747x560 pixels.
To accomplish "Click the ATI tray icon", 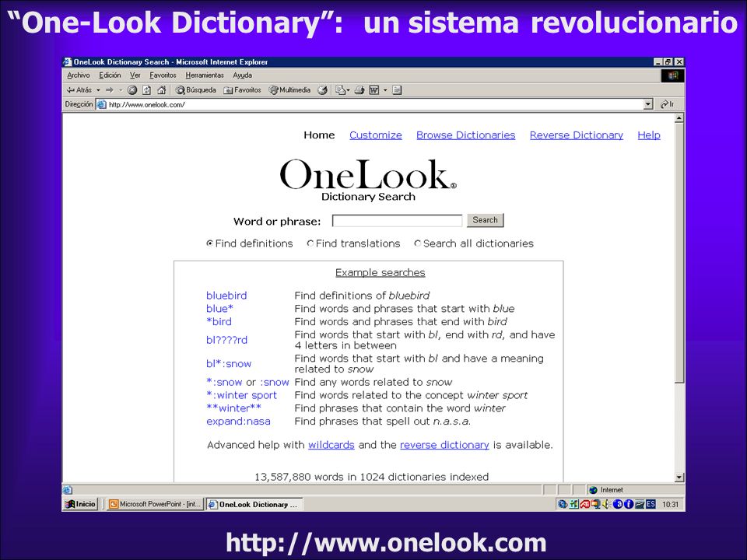I will tap(585, 504).
